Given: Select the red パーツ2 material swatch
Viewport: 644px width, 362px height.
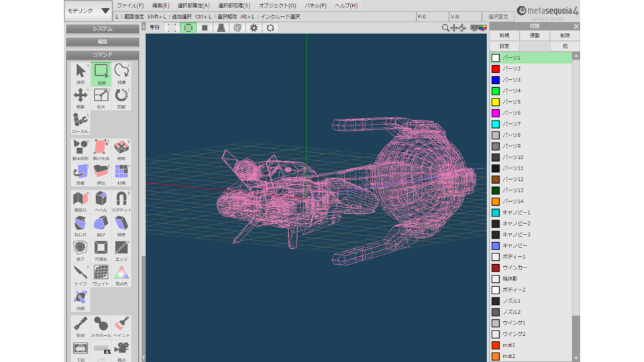Looking at the screenshot, I should [496, 68].
